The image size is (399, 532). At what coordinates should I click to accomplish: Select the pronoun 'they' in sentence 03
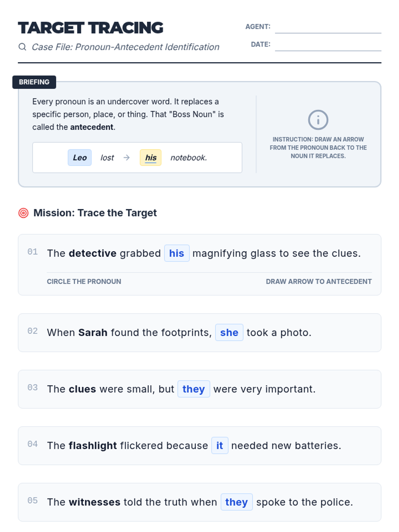point(194,389)
